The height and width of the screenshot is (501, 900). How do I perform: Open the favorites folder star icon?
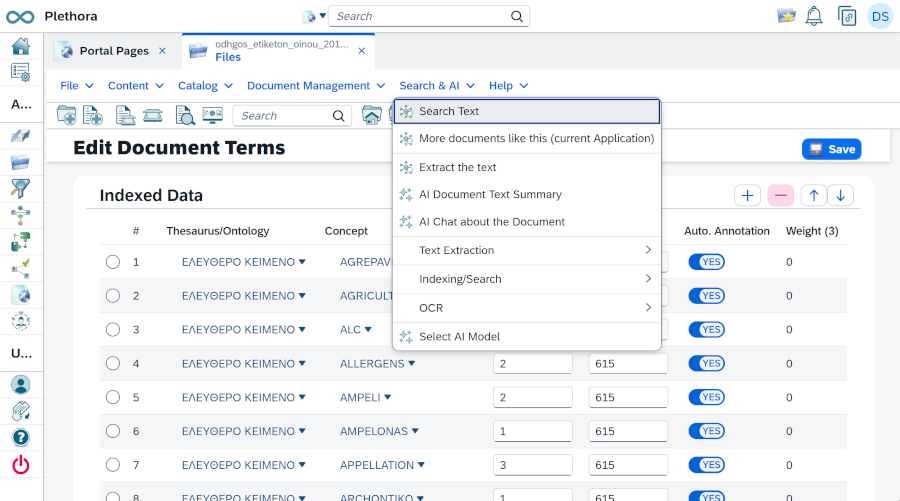coord(786,16)
